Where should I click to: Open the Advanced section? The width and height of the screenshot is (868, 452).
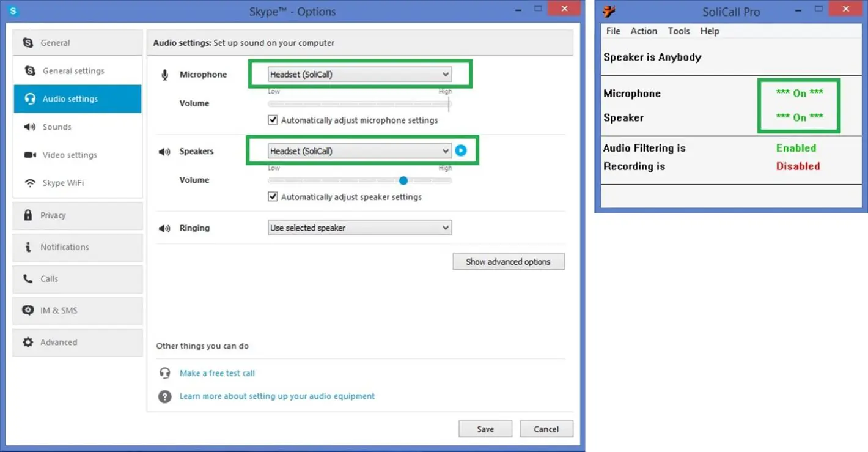pyautogui.click(x=78, y=343)
